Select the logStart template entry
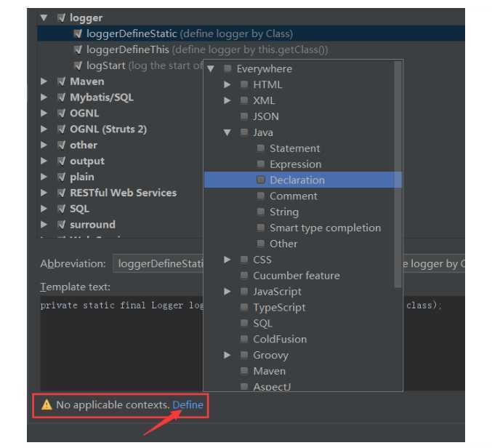This screenshot has height=448, width=492. click(106, 65)
